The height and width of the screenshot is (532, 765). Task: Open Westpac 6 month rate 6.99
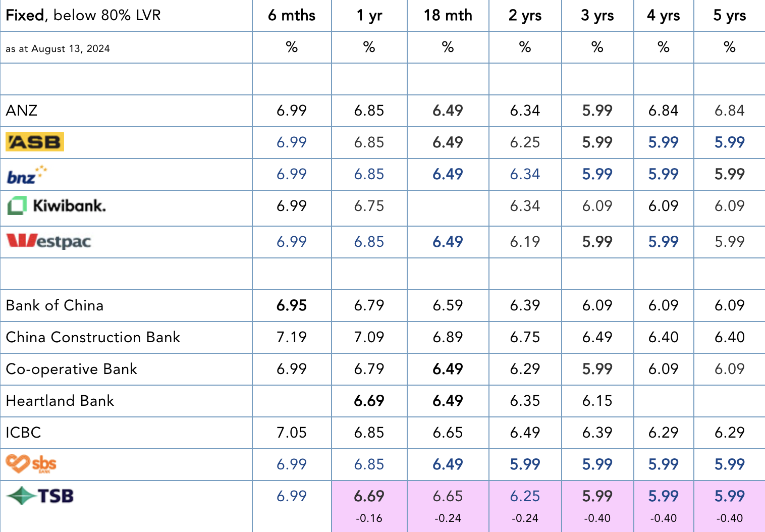point(292,242)
